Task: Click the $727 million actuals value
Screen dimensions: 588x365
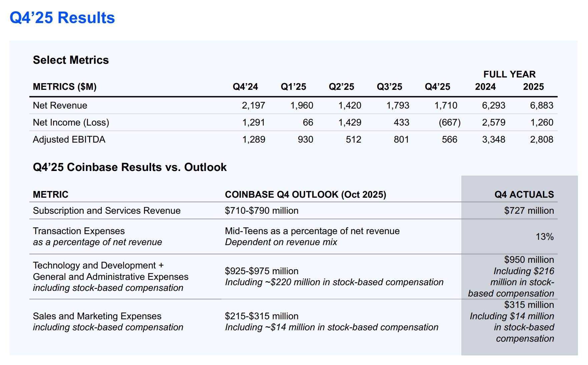Action: coord(529,211)
